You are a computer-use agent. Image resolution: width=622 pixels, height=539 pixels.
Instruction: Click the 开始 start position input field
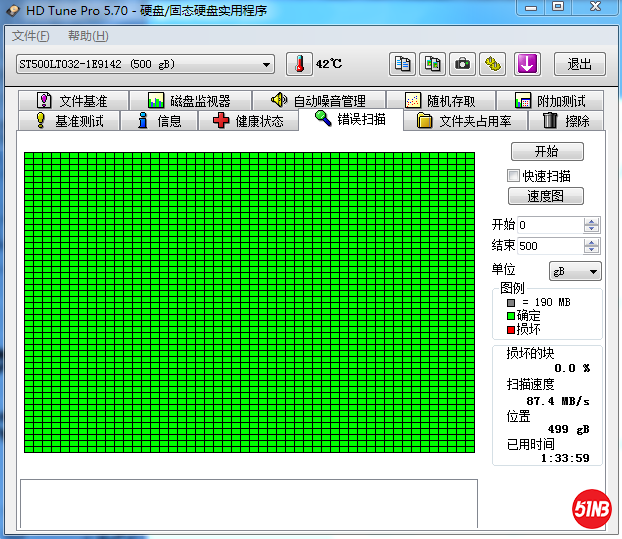(x=551, y=225)
